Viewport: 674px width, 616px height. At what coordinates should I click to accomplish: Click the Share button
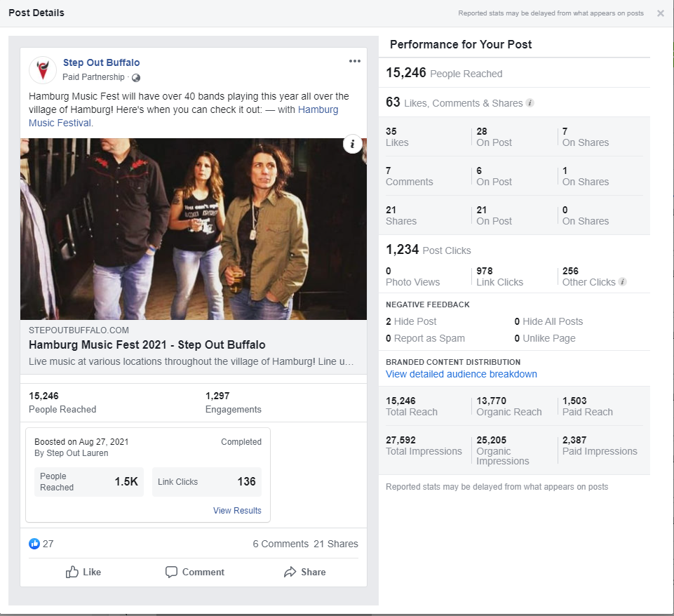point(305,572)
